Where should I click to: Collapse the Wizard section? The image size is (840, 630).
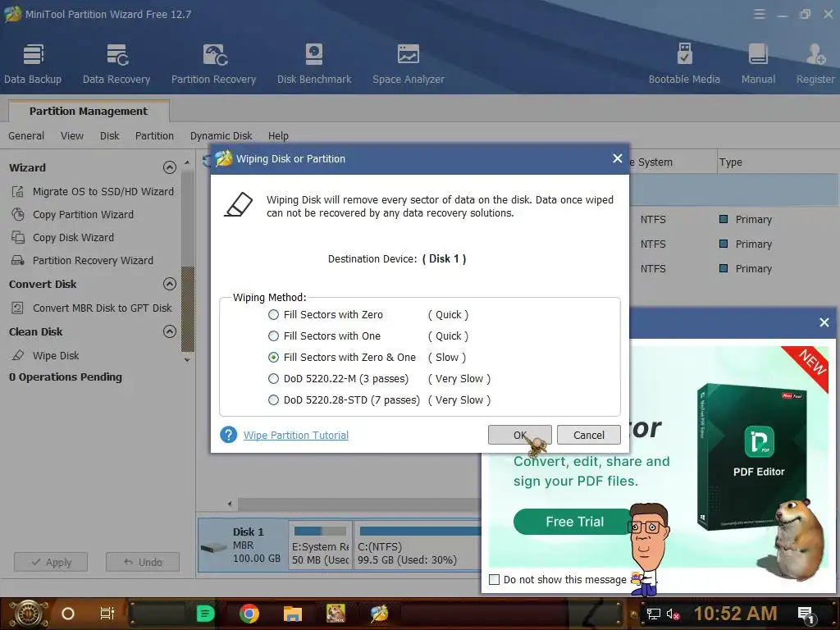click(169, 167)
